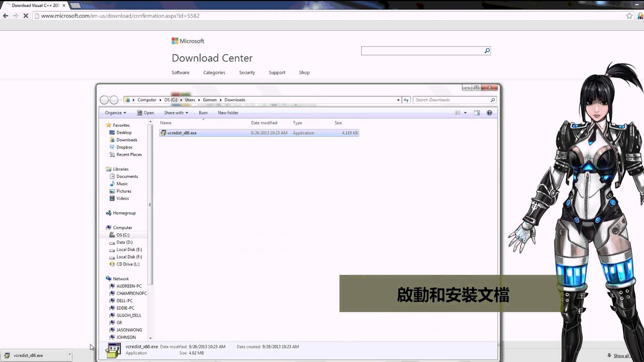
Task: Click the browser back arrow
Action: [6, 16]
